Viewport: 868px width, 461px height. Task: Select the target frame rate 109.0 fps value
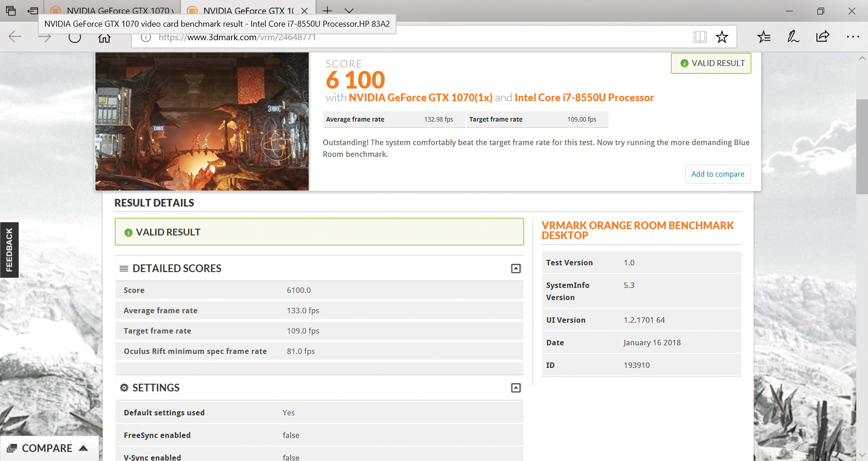(x=303, y=331)
